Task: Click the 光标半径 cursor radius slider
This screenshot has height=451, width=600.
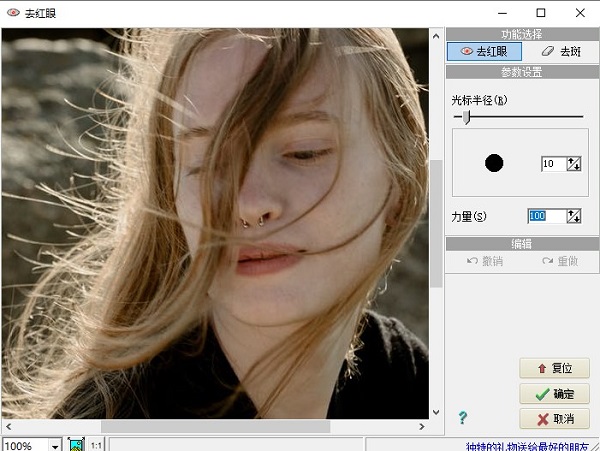Action: (466, 117)
